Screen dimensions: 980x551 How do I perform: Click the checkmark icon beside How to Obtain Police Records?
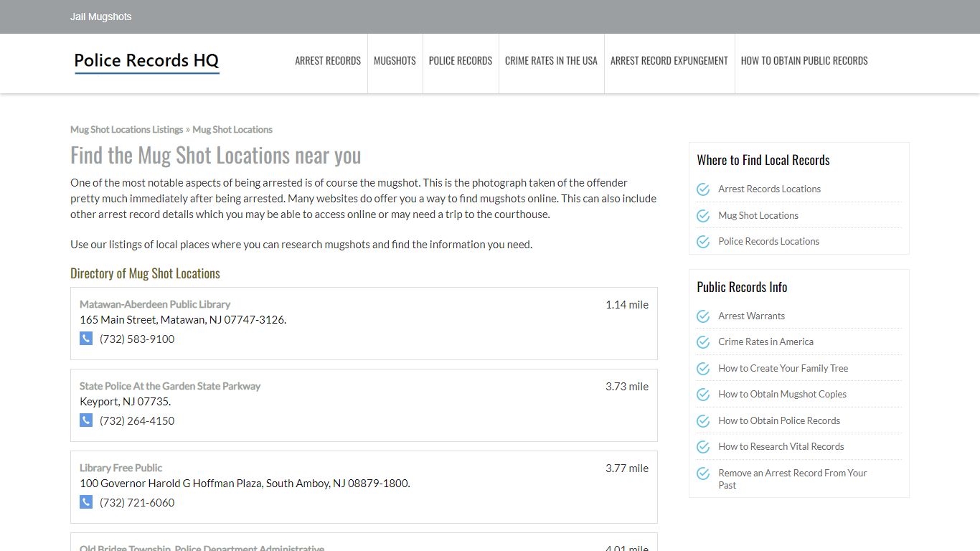click(703, 421)
